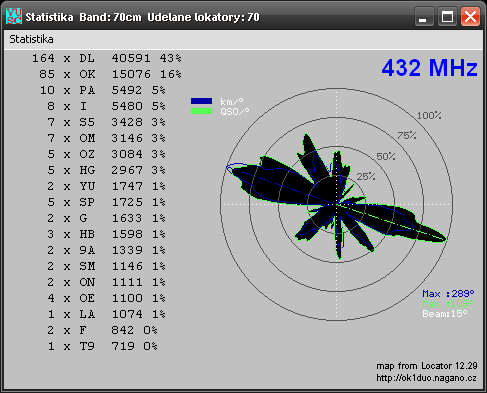Click the PA row with 5492 points
487x393 pixels.
pos(103,90)
